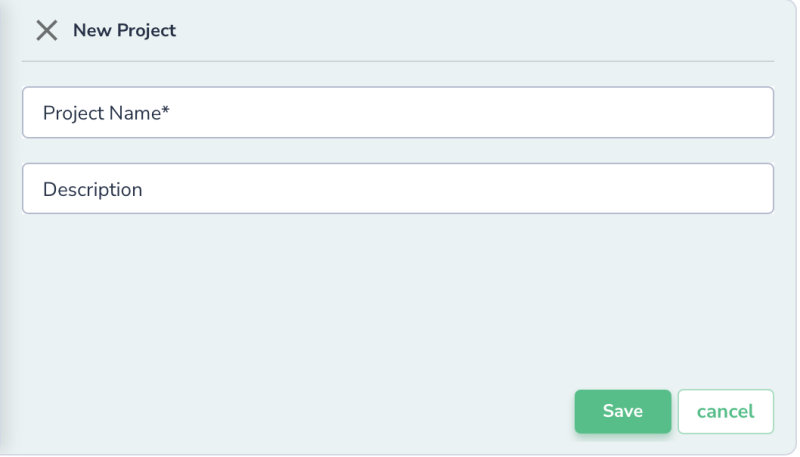This screenshot has width=800, height=457.
Task: Click the second field labeled Description
Action: tap(398, 188)
